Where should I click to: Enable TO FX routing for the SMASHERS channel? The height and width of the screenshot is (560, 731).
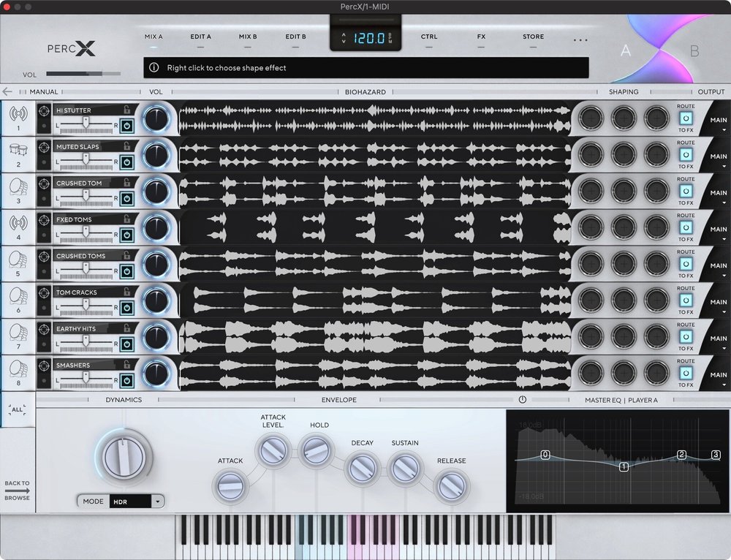point(686,374)
